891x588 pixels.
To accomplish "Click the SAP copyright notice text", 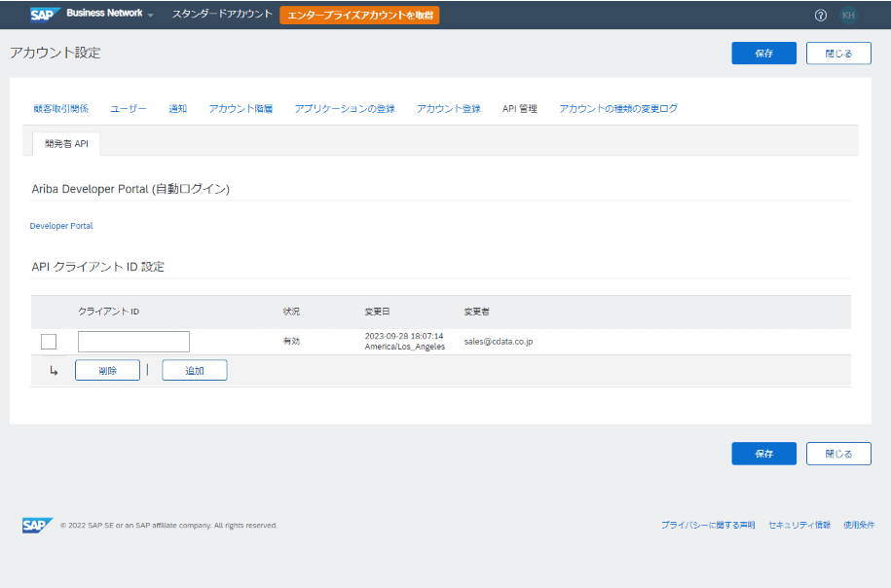I will 168,526.
